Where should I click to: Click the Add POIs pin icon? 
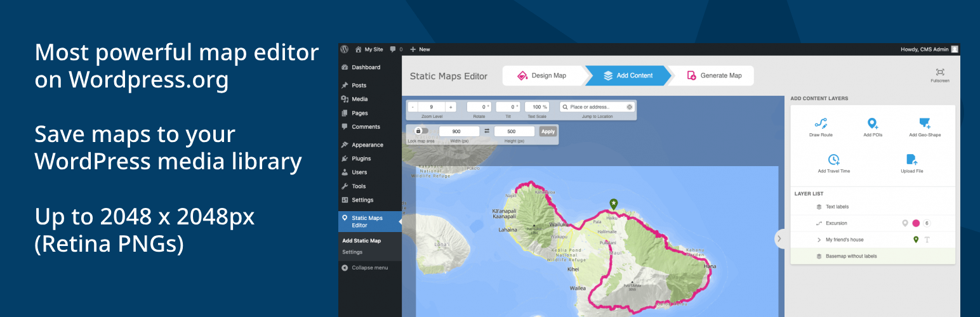click(873, 123)
